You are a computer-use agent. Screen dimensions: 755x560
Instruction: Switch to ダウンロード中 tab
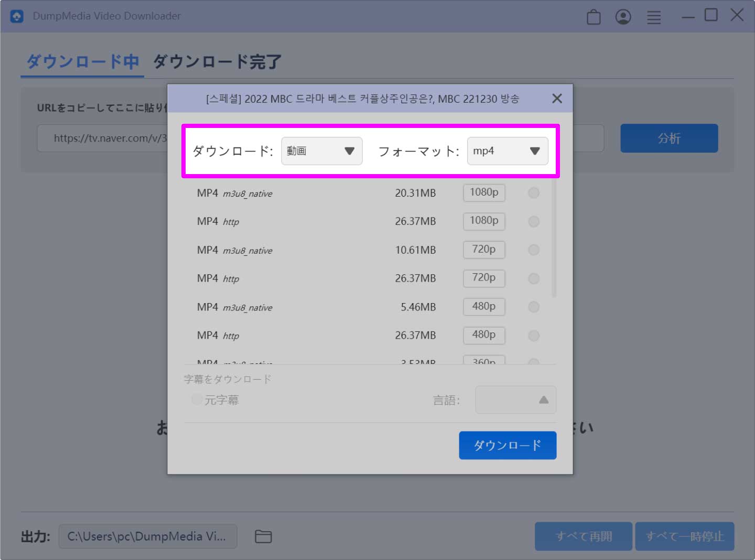tap(82, 62)
